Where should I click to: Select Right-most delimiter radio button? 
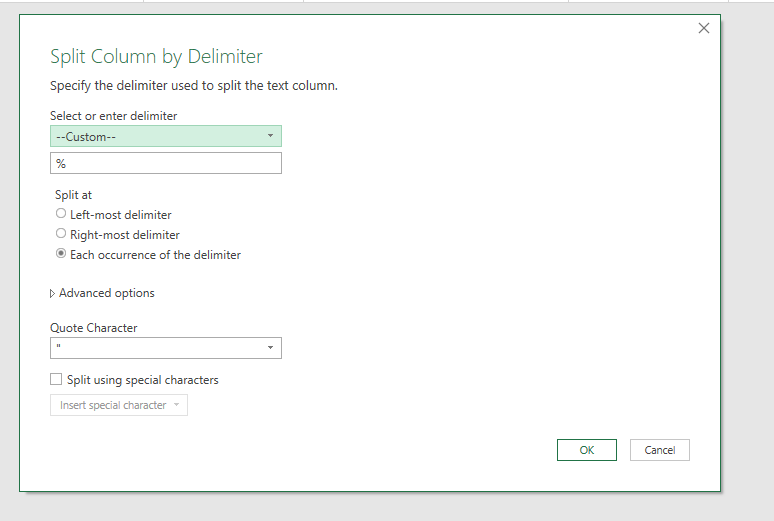pos(61,233)
